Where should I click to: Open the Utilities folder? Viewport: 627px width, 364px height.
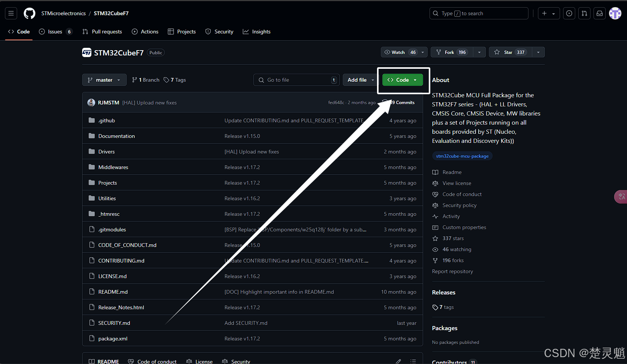click(x=107, y=198)
